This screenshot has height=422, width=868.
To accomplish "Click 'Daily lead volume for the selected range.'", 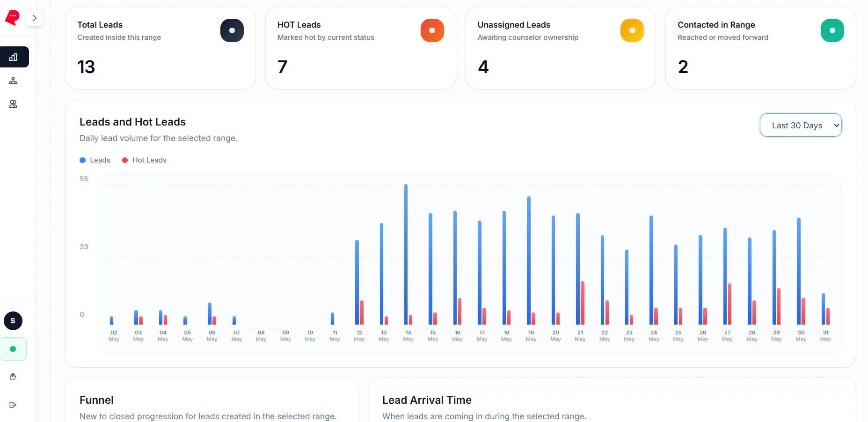I will click(159, 138).
